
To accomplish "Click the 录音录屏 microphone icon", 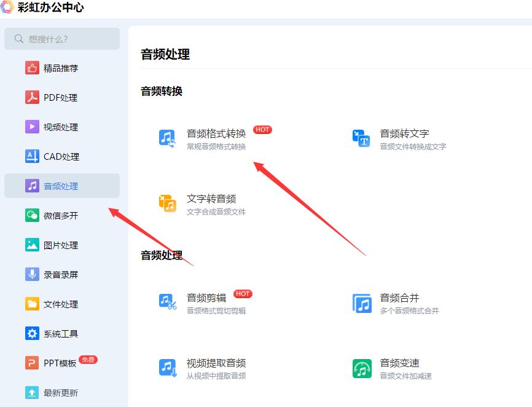I will (x=32, y=274).
